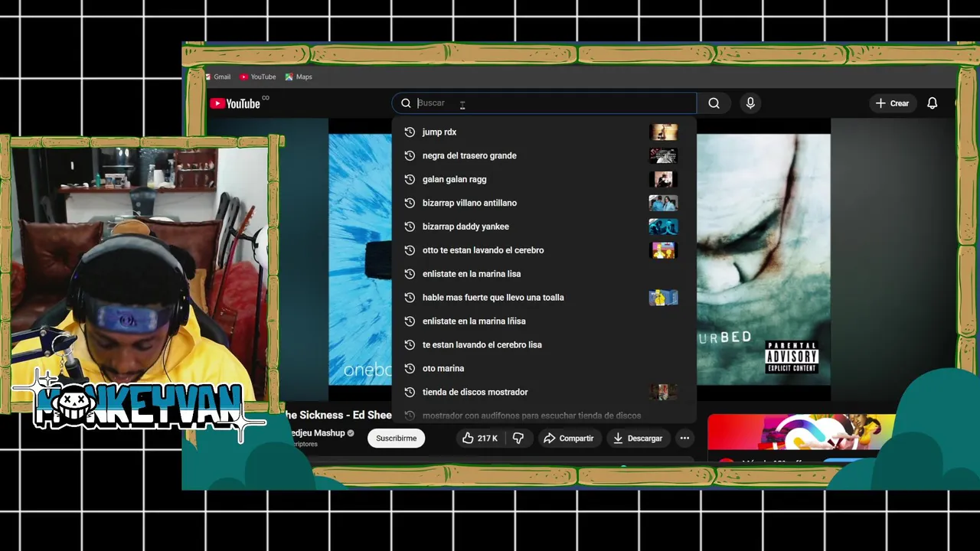Click history icon beside "tienda de discos mostrador"
Viewport: 980px width, 551px height.
coord(410,393)
